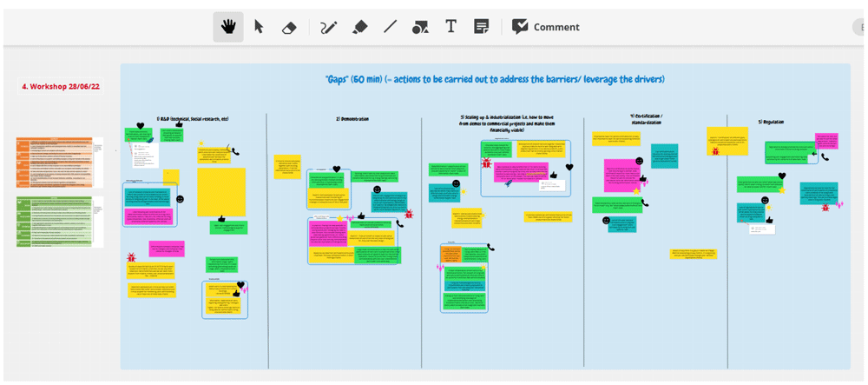
Task: Select the arrow pointer tool
Action: coord(258,27)
